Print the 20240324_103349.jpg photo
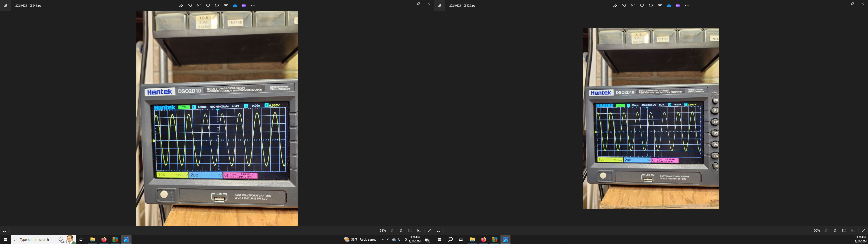Screen dimensions: 868x244 click(226, 5)
